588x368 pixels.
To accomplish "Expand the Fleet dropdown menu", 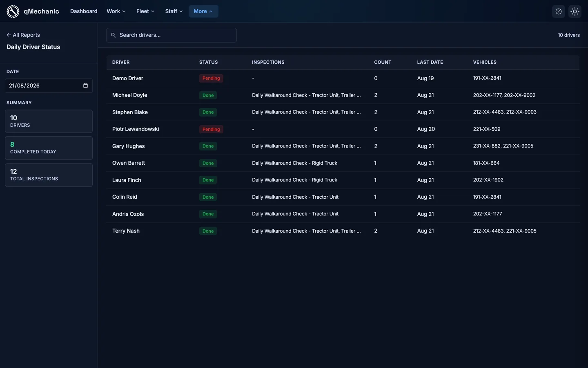I will (x=145, y=11).
